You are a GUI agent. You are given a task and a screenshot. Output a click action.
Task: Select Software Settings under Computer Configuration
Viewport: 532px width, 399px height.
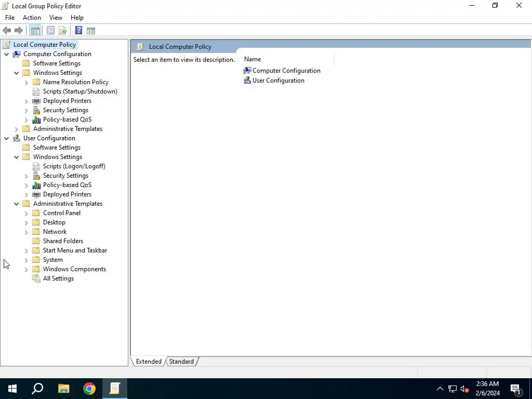point(57,63)
